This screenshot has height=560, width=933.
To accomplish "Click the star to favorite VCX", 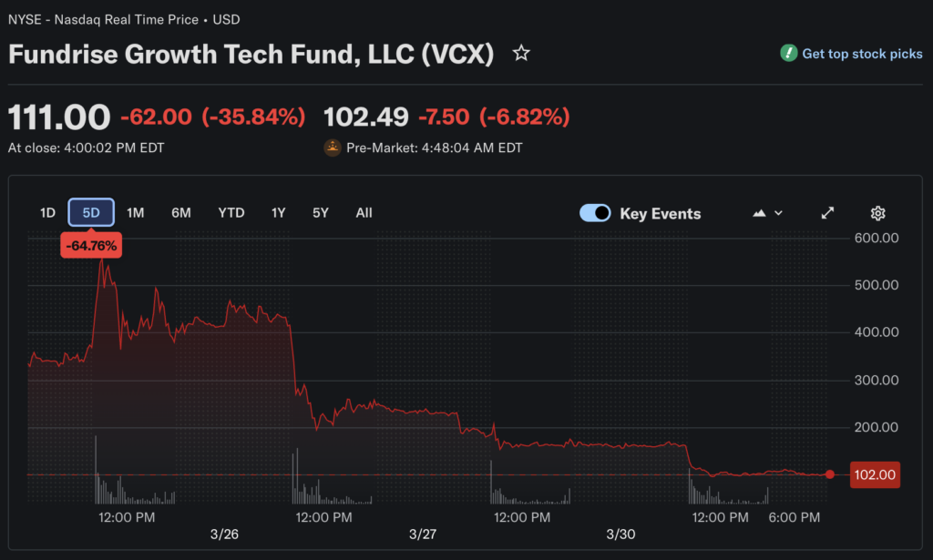I will tap(521, 53).
